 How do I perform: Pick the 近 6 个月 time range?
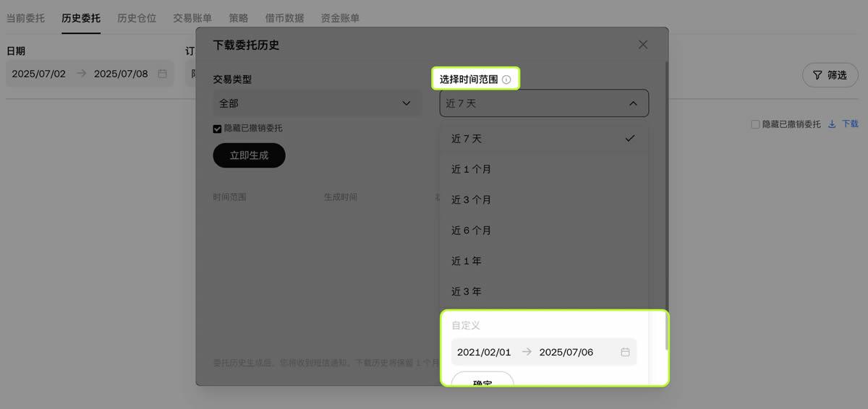472,231
